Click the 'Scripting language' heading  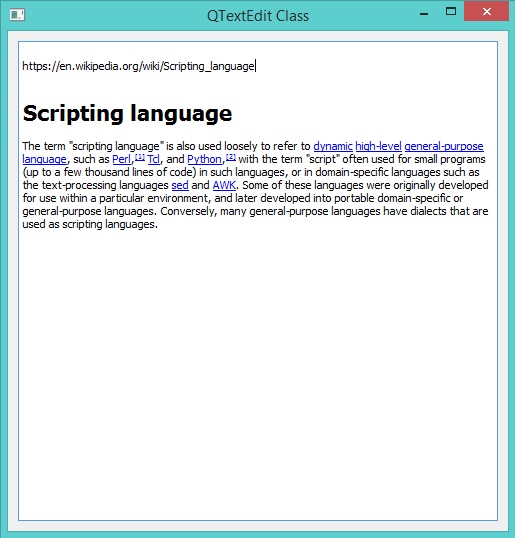click(127, 113)
